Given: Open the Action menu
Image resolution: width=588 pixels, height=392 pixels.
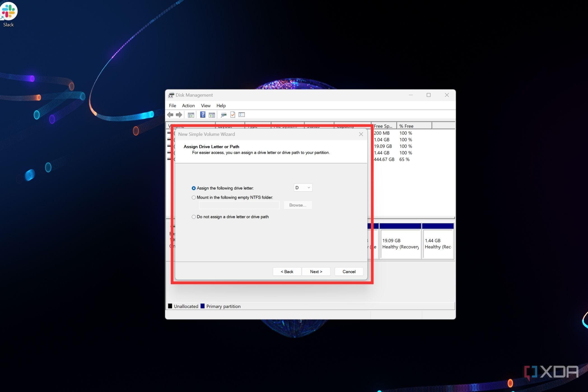Looking at the screenshot, I should pos(188,106).
